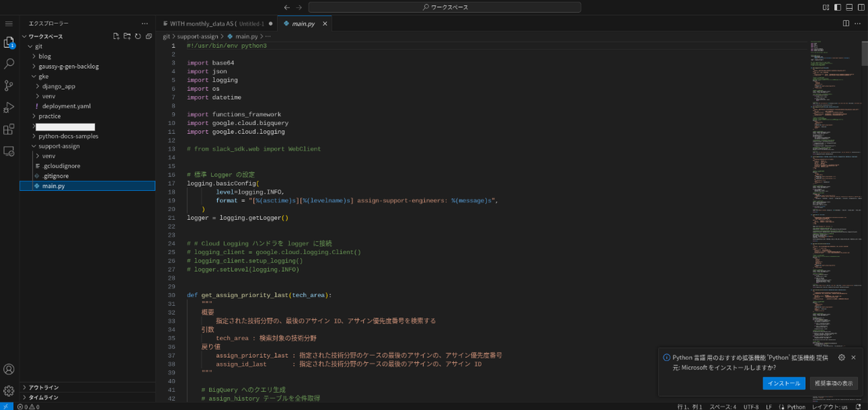
Task: Click the New Folder icon in Explorer
Action: (x=127, y=36)
